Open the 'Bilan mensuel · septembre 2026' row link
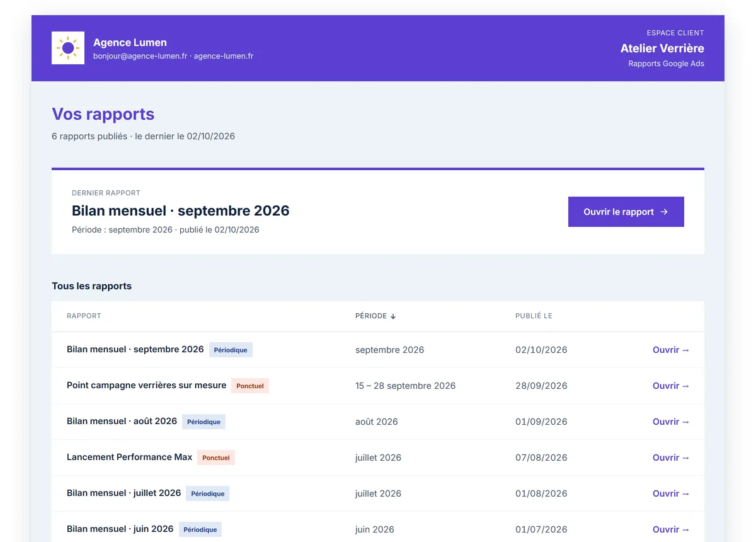The height and width of the screenshot is (542, 756). point(671,350)
